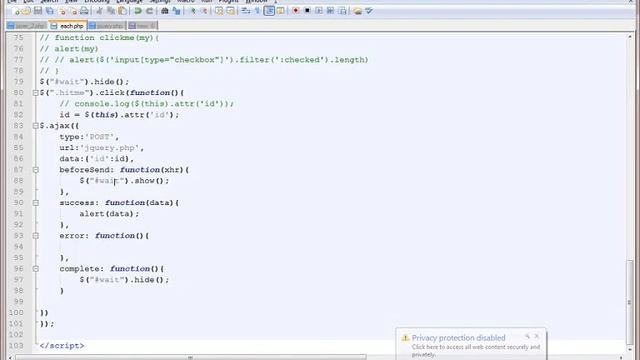Zoom out with the Zoom Out icon
640x360 pixels.
(x=204, y=11)
